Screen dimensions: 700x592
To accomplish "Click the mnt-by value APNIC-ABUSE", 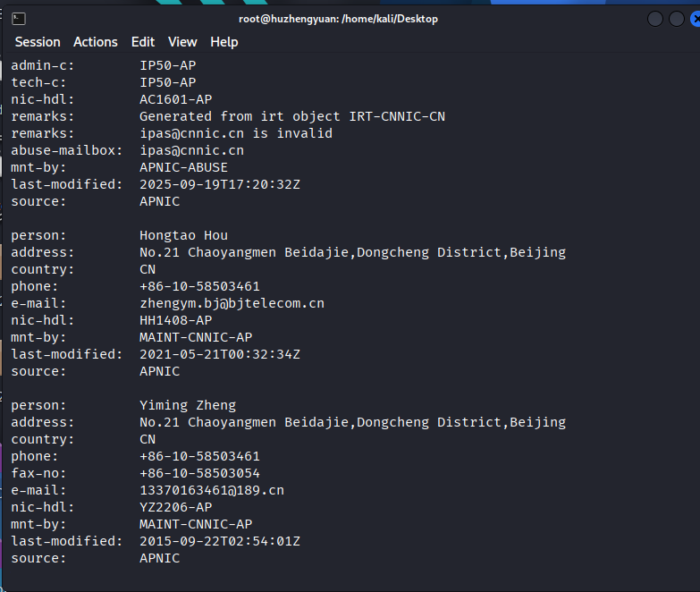I will pos(183,167).
